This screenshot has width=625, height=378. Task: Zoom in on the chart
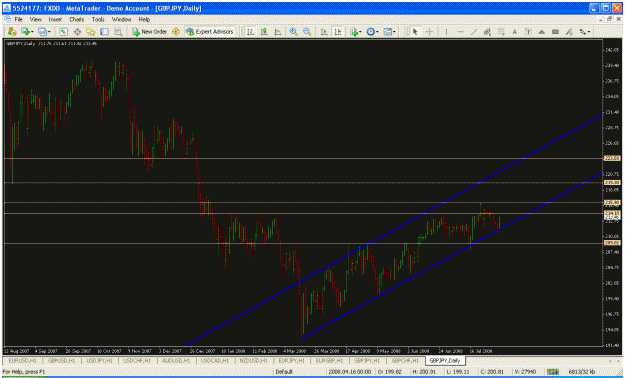[293, 32]
